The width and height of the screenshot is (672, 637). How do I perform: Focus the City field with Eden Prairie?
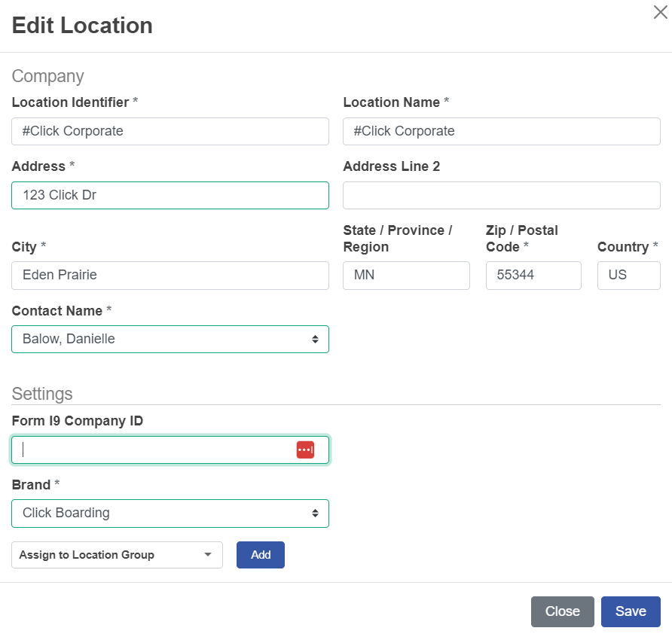[x=170, y=275]
